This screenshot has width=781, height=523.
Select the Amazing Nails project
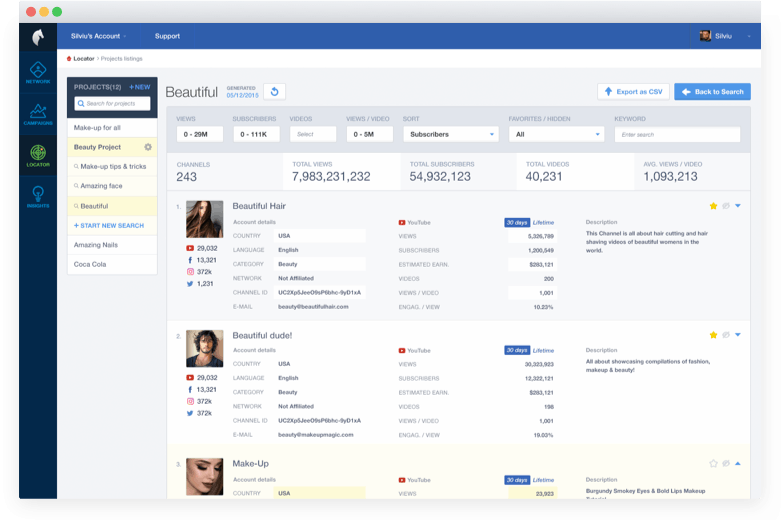[x=112, y=245]
